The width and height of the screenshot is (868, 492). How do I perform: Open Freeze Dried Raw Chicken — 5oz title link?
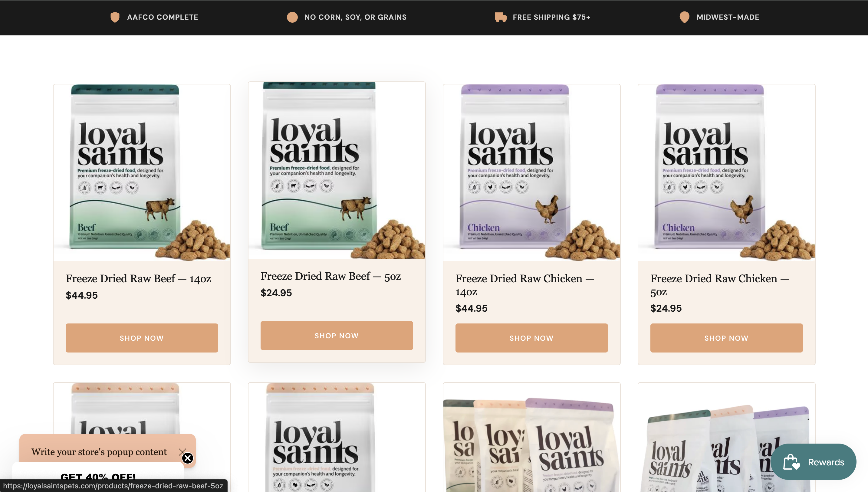(720, 285)
